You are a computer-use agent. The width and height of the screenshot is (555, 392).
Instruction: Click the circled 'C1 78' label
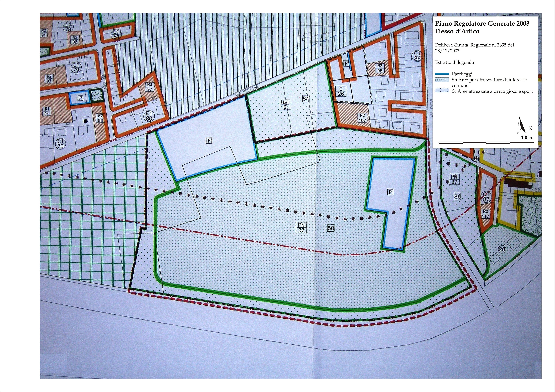click(68, 27)
